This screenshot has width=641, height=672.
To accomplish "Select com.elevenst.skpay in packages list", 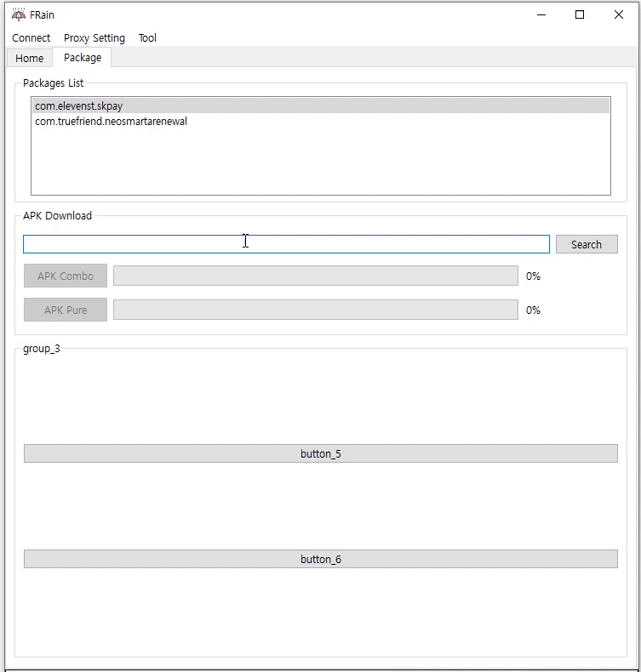I will coord(321,105).
